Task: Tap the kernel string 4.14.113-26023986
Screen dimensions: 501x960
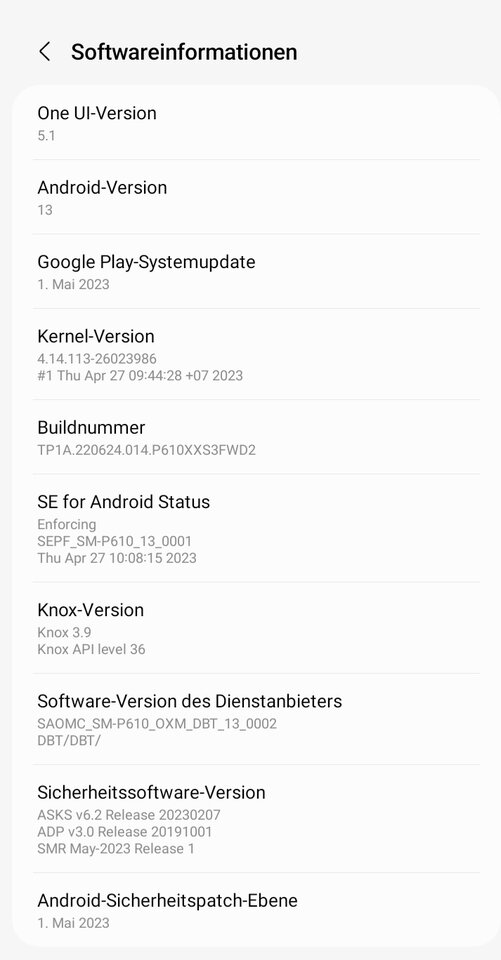Action: point(97,358)
